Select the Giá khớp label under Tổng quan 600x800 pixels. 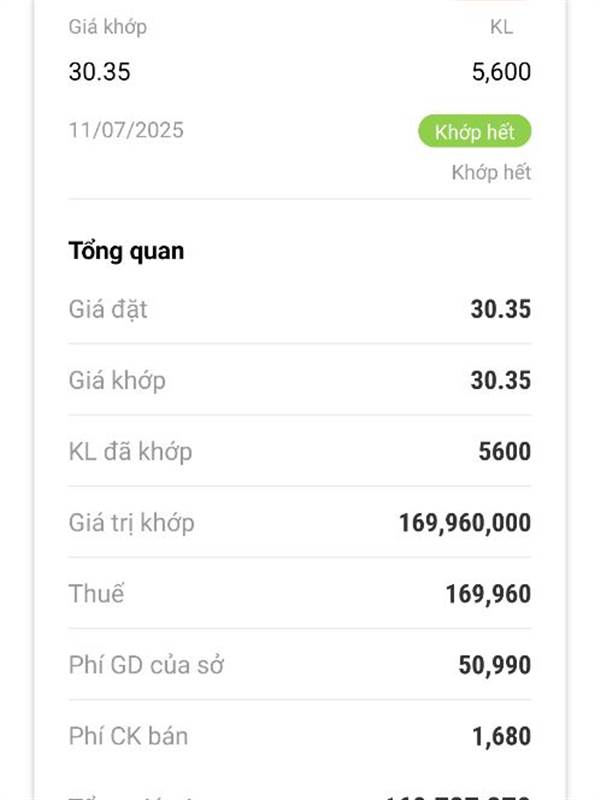pos(117,381)
